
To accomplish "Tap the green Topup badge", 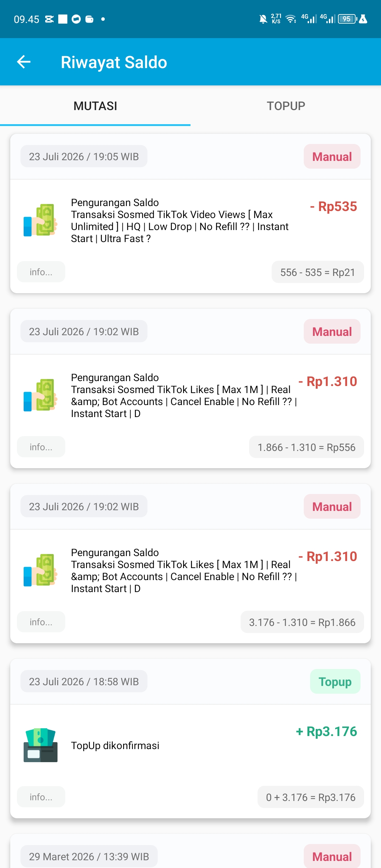I will (335, 682).
